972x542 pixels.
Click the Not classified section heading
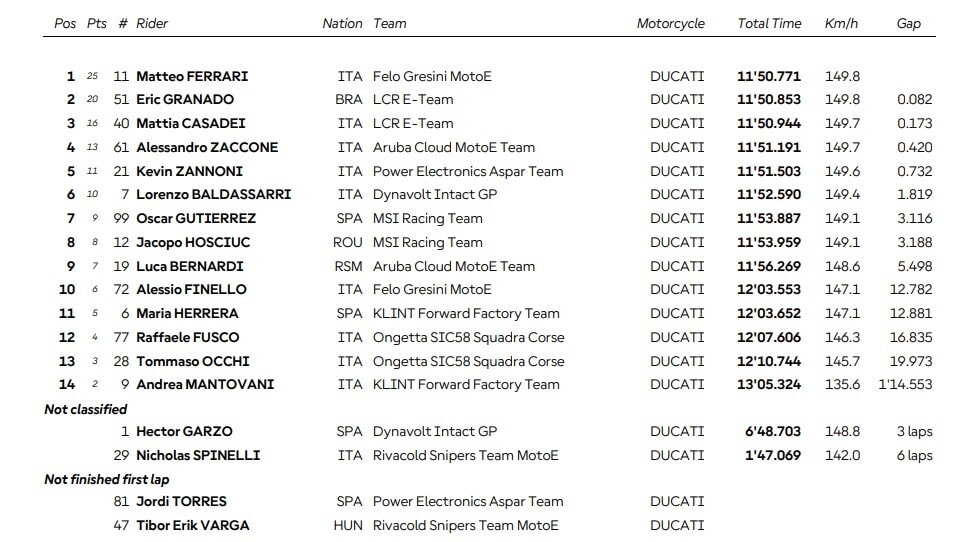pos(86,409)
